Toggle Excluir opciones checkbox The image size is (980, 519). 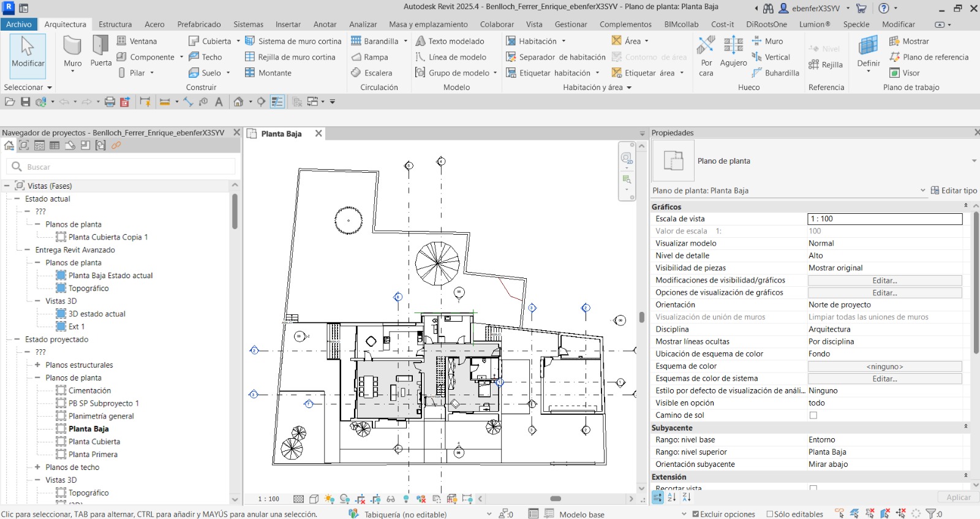click(696, 514)
